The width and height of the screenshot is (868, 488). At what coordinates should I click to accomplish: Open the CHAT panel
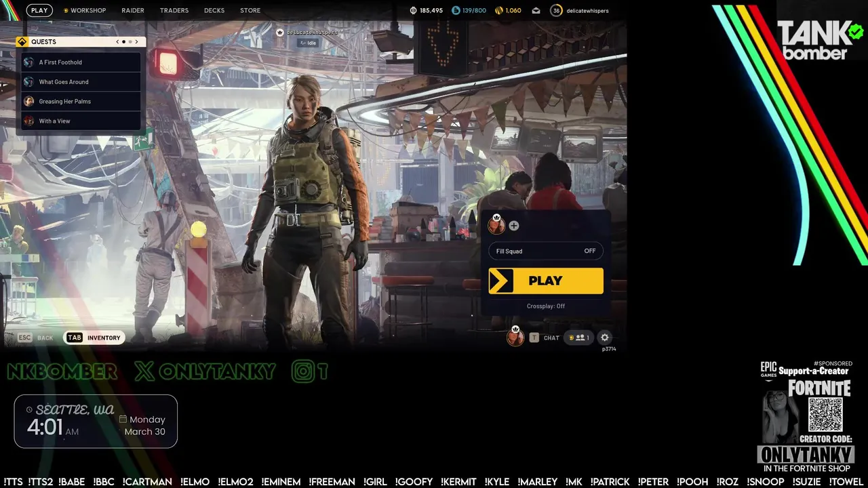[551, 338]
